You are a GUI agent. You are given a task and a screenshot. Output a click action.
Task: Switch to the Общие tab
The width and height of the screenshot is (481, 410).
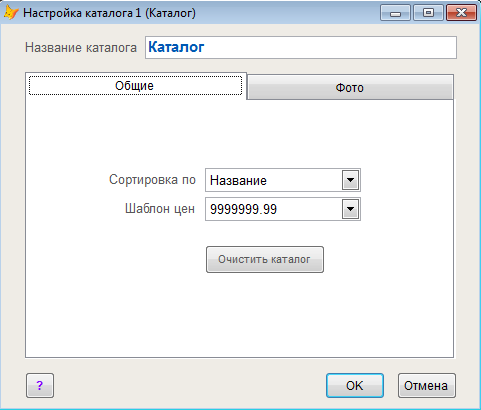click(x=136, y=86)
